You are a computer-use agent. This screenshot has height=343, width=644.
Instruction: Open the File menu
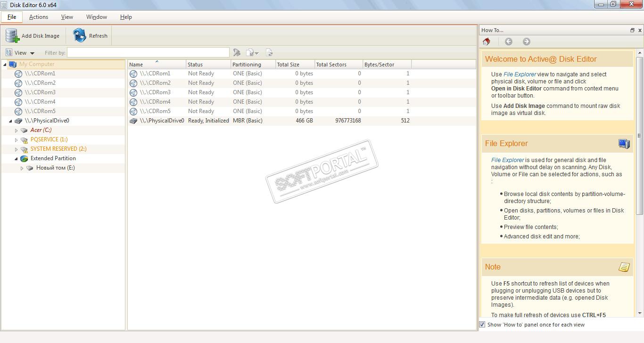[x=12, y=17]
